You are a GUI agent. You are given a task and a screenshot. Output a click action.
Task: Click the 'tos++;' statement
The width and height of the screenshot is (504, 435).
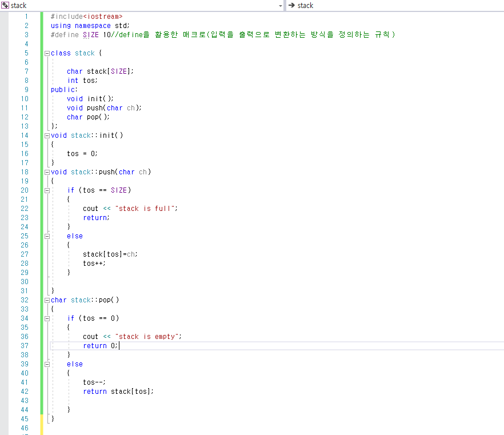click(94, 264)
